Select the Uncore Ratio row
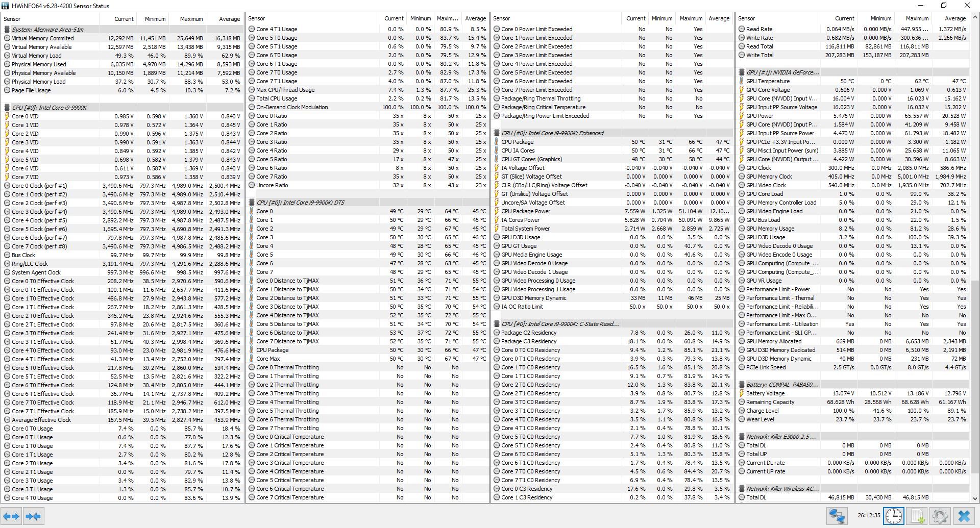Image resolution: width=980 pixels, height=528 pixels. [367, 185]
